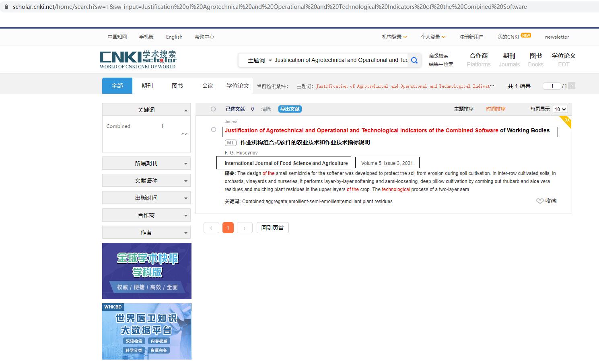599x364 pixels.
Task: Open the Chinese translated title
Action: coord(305,143)
